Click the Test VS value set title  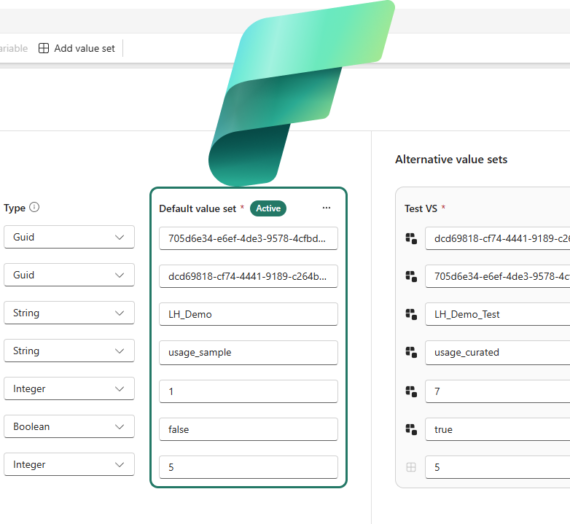click(421, 208)
